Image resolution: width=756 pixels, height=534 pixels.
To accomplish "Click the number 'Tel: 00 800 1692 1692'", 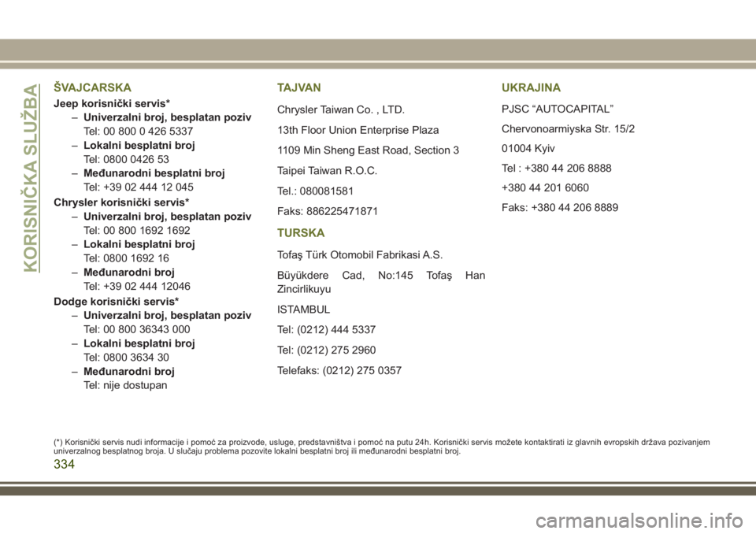I will (x=136, y=230).
